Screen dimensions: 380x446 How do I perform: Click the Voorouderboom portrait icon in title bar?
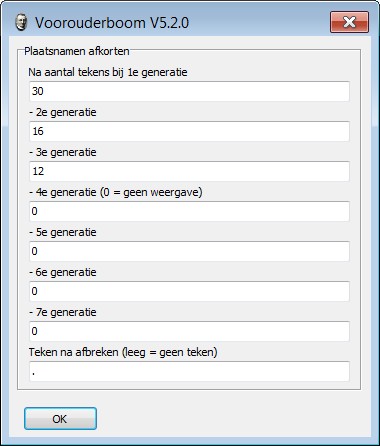tap(21, 22)
